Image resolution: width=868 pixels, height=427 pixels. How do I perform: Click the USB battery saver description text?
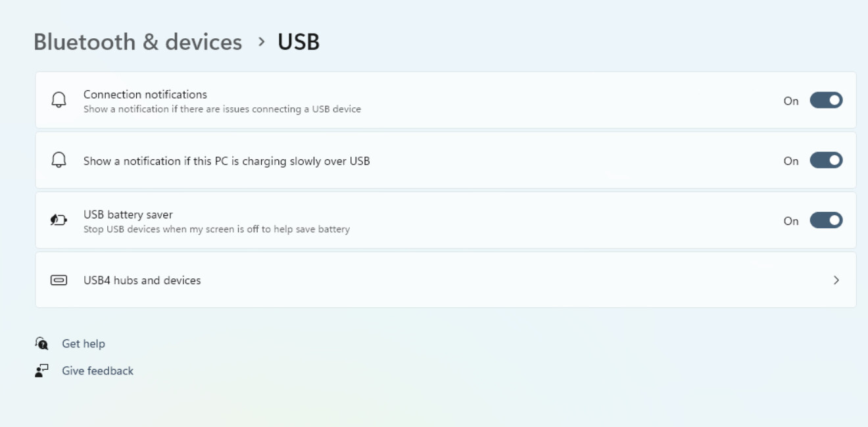click(x=216, y=230)
